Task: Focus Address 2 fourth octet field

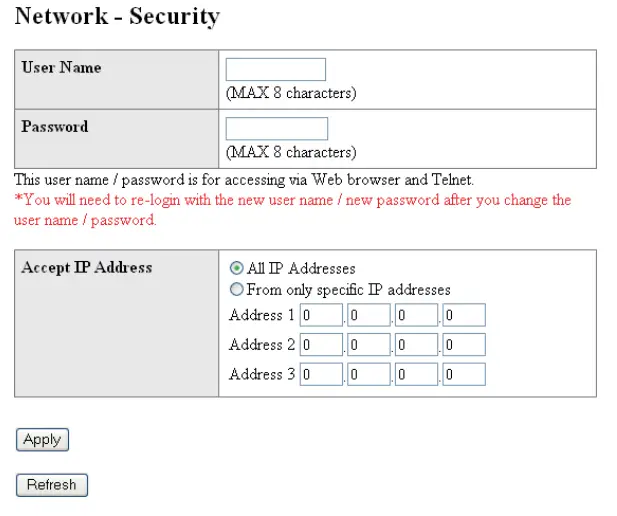Action: (x=464, y=345)
